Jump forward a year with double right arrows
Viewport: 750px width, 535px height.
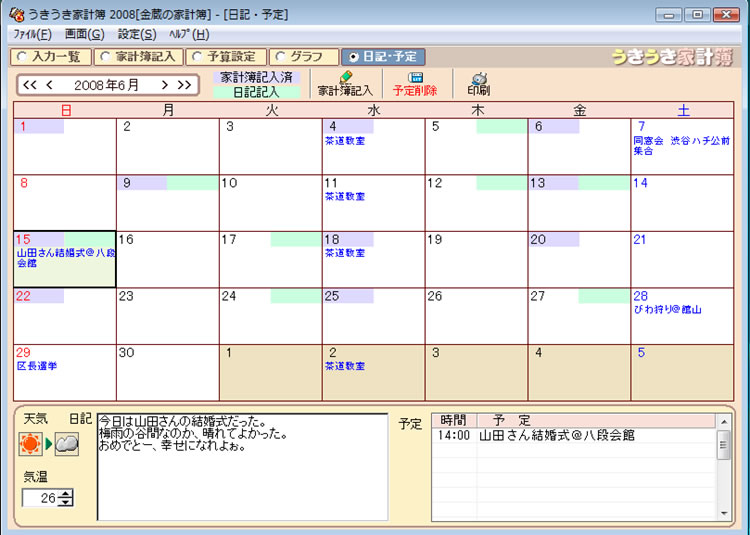[x=184, y=85]
